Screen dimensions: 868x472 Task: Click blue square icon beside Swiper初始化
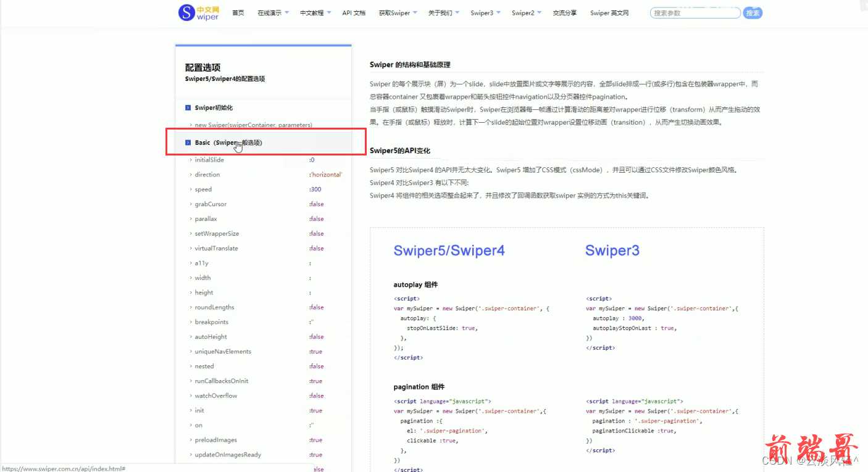tap(188, 108)
